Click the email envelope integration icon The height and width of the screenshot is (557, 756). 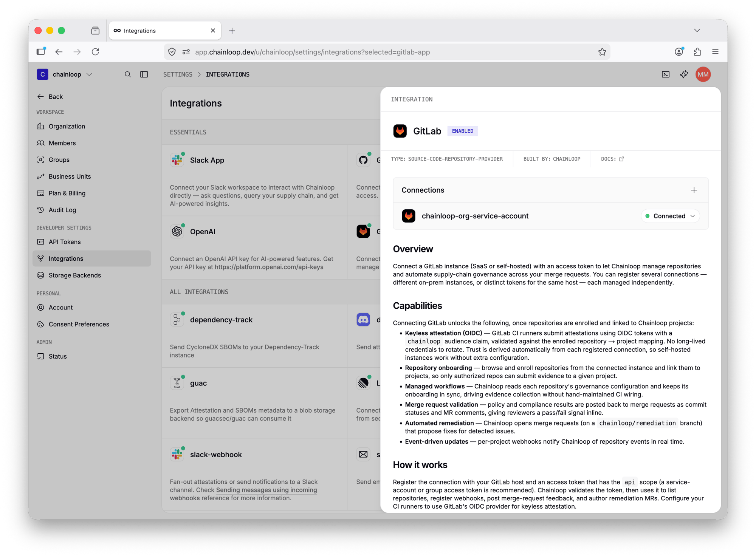(x=363, y=455)
